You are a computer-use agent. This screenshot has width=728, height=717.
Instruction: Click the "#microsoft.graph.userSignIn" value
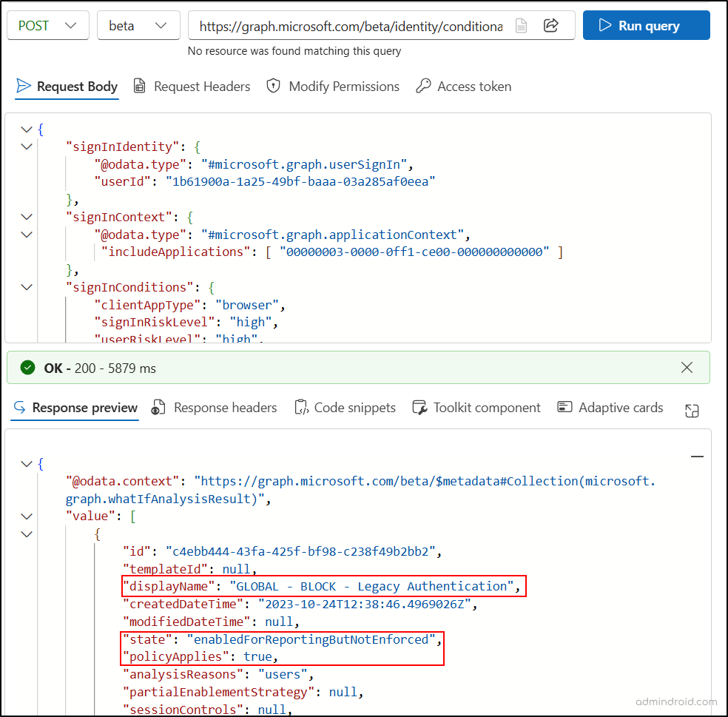(304, 164)
